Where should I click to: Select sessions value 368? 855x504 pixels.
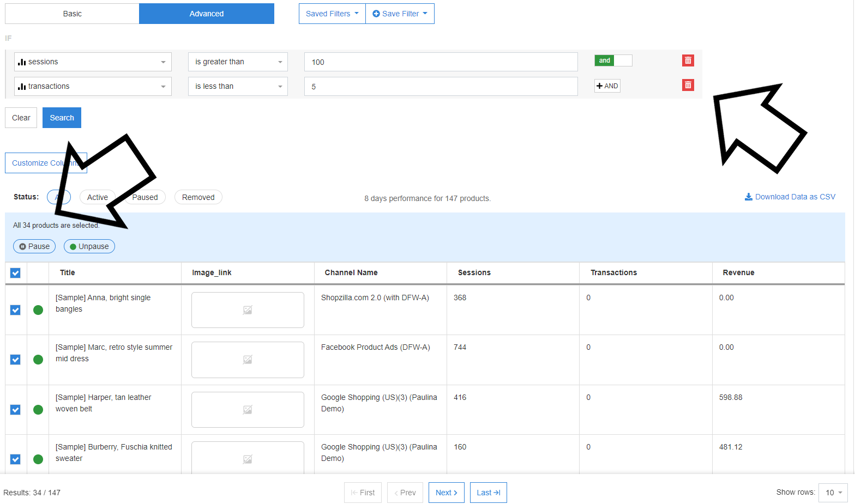pyautogui.click(x=460, y=297)
